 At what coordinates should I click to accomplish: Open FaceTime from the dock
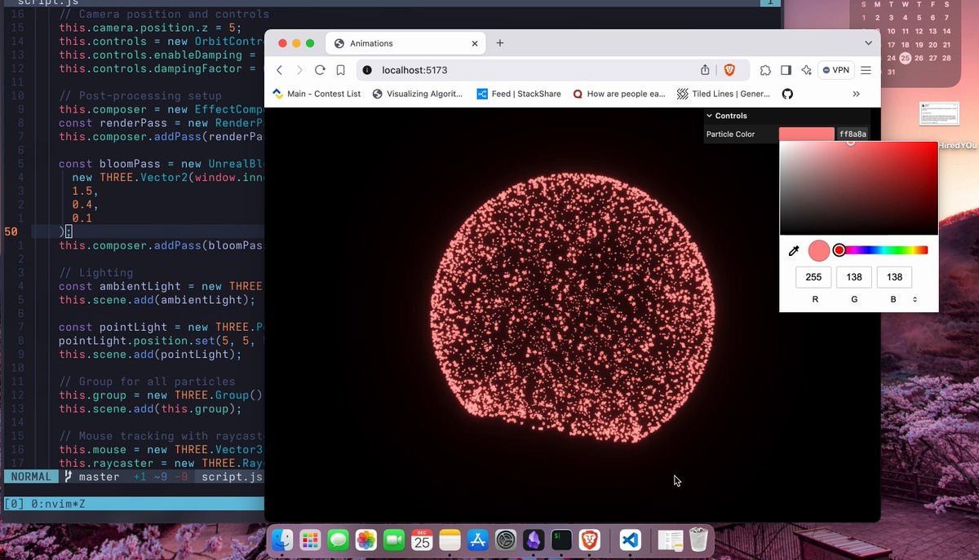(394, 540)
